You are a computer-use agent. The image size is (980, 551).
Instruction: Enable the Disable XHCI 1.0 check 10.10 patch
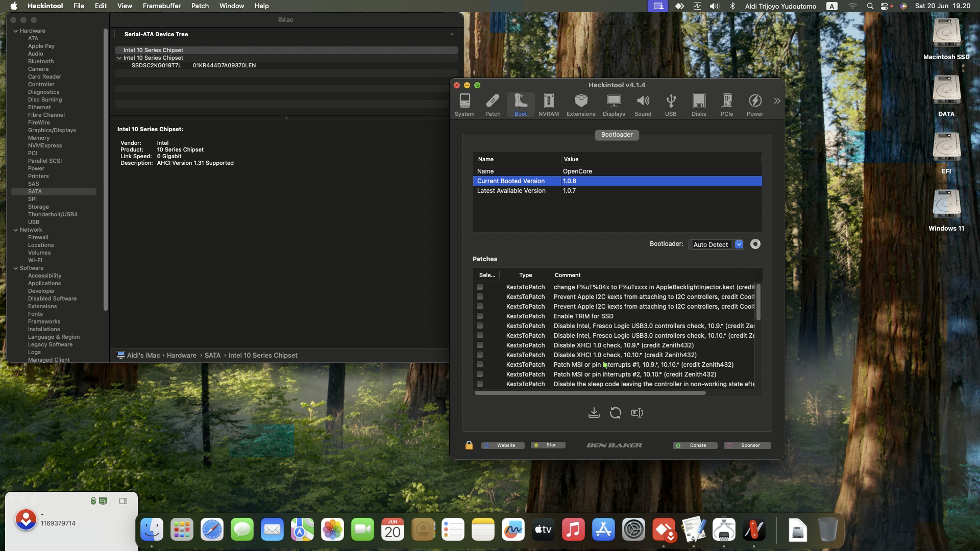[x=480, y=355]
